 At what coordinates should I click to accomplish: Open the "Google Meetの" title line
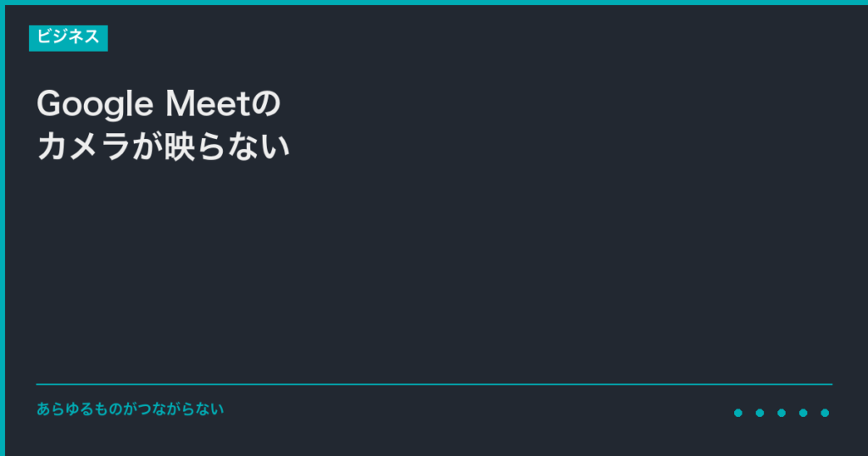[158, 104]
